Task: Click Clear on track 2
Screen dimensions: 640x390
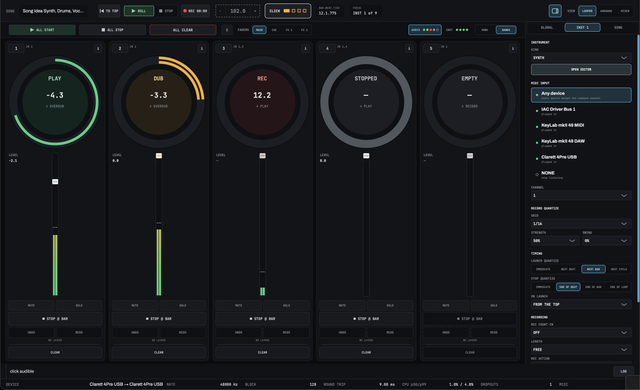Action: (x=159, y=352)
